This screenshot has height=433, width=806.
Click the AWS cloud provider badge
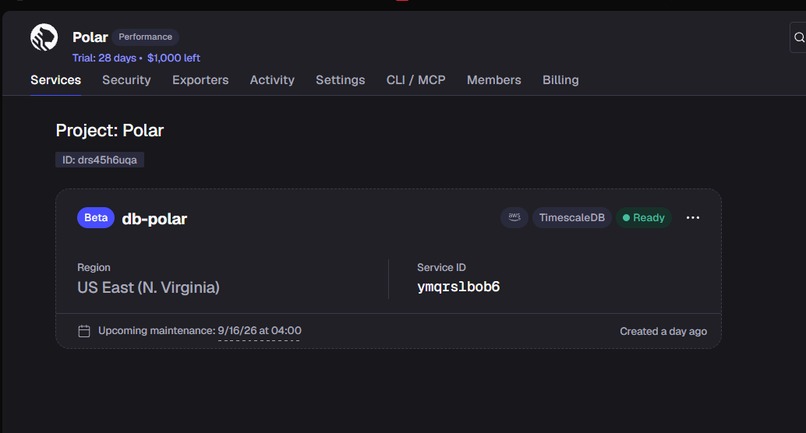tap(514, 218)
